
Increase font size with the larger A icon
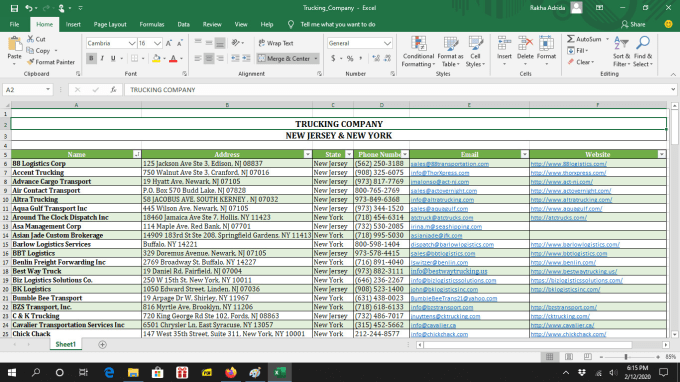click(x=169, y=43)
